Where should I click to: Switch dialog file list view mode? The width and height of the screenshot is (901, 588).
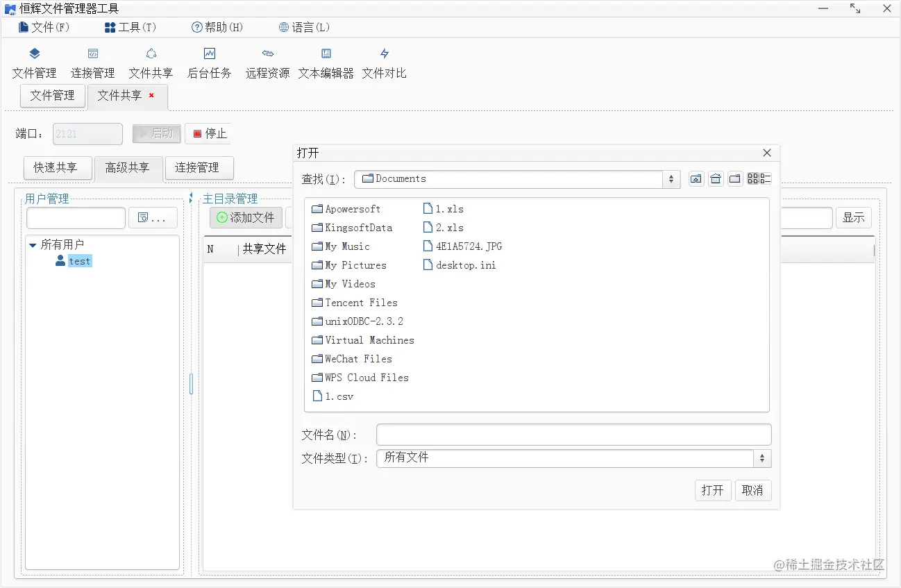(759, 179)
